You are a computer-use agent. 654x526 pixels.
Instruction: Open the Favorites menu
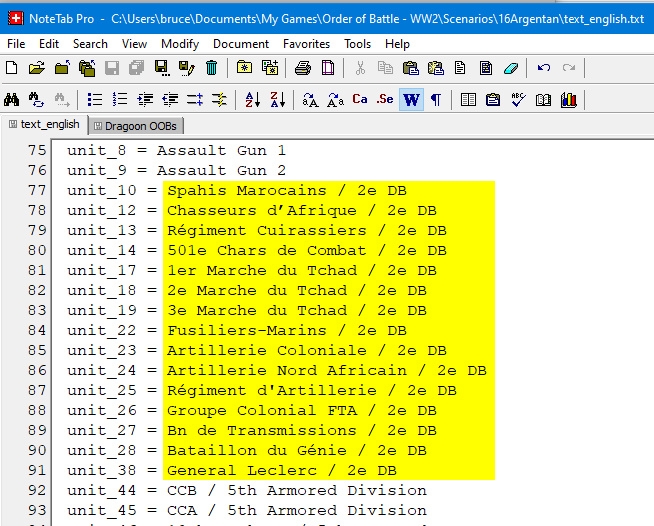click(306, 44)
